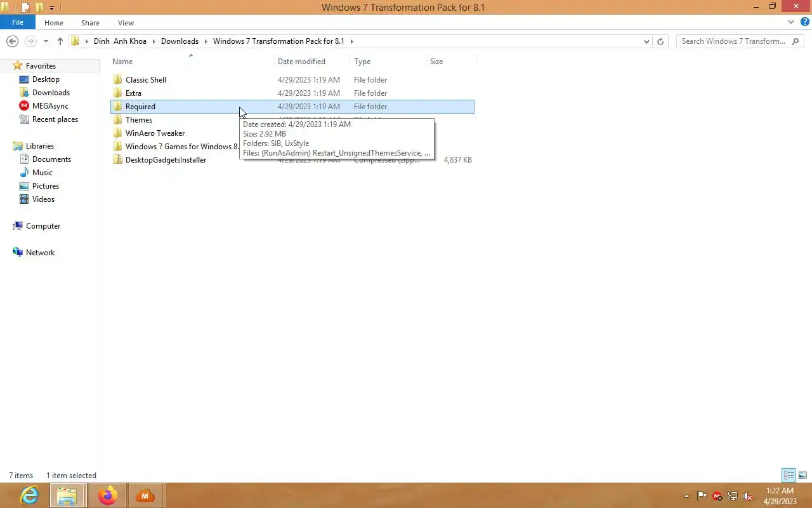Click the New folder icon in title bar
812x508 pixels.
[39, 8]
